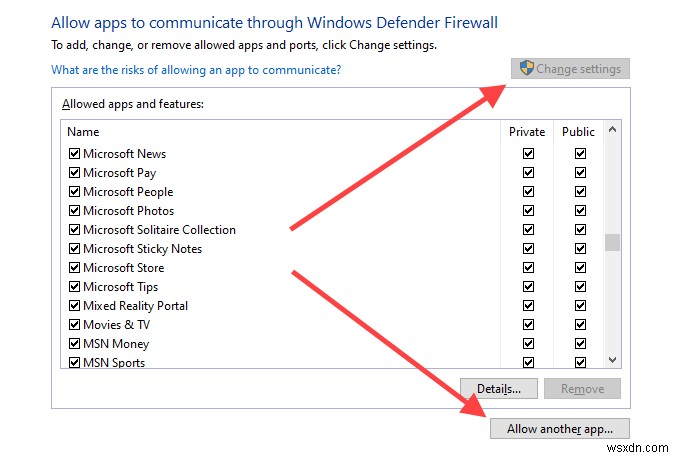The width and height of the screenshot is (680, 458).
Task: Open the Details button
Action: coord(498,389)
